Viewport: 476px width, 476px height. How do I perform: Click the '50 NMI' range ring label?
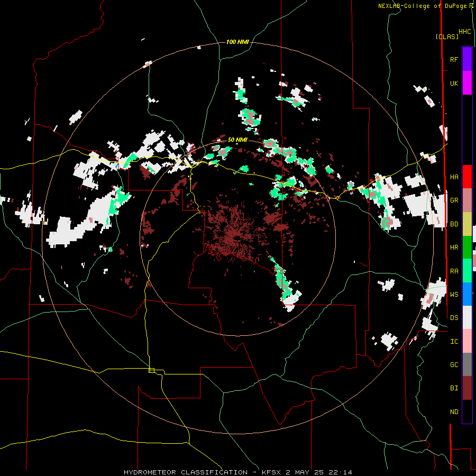coord(237,140)
